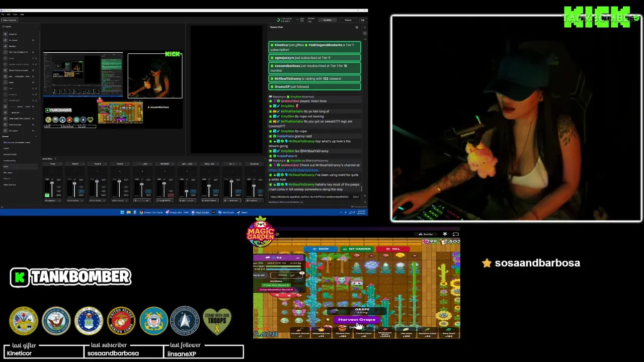
Task: Click the Go offline button
Action: 328,20
